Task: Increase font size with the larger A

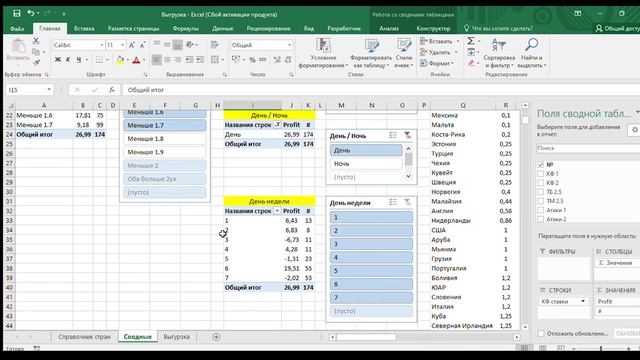Action: [132, 45]
